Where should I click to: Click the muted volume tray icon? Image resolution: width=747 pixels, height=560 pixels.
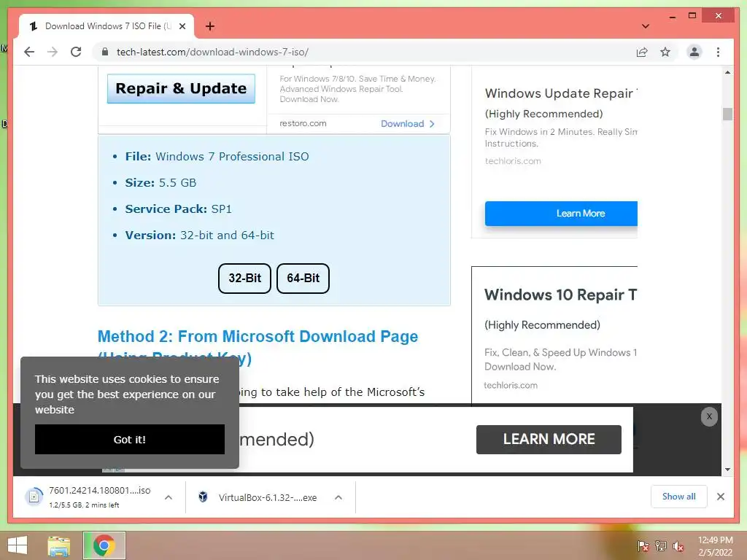click(x=678, y=546)
